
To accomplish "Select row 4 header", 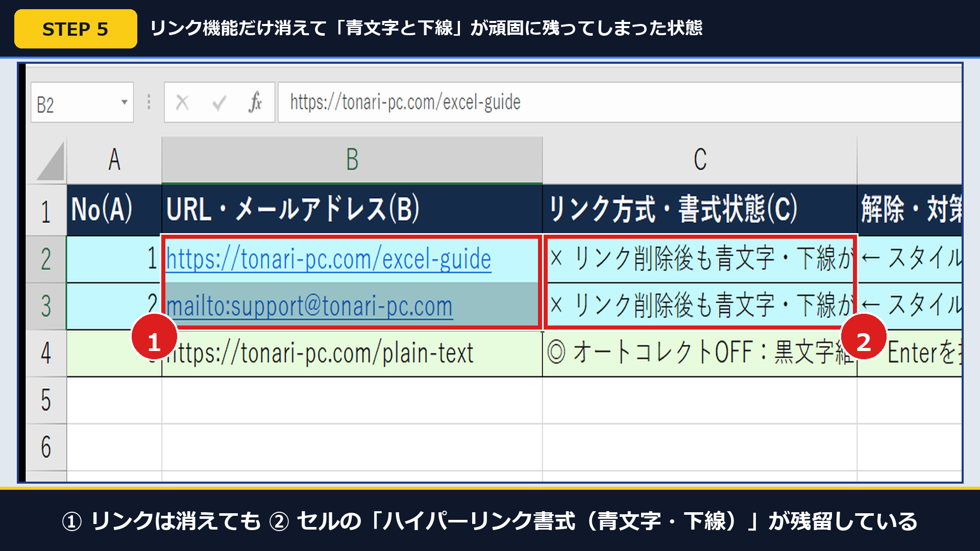I will coord(46,353).
